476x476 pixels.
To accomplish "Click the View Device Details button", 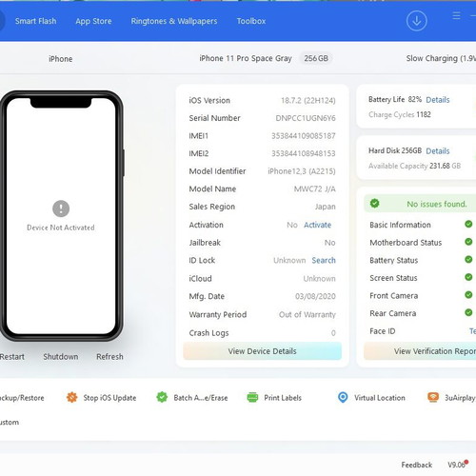I will pos(262,351).
